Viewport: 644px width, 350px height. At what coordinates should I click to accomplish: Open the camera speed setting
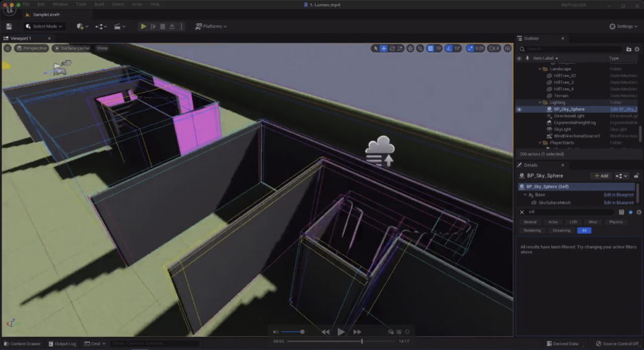click(494, 48)
